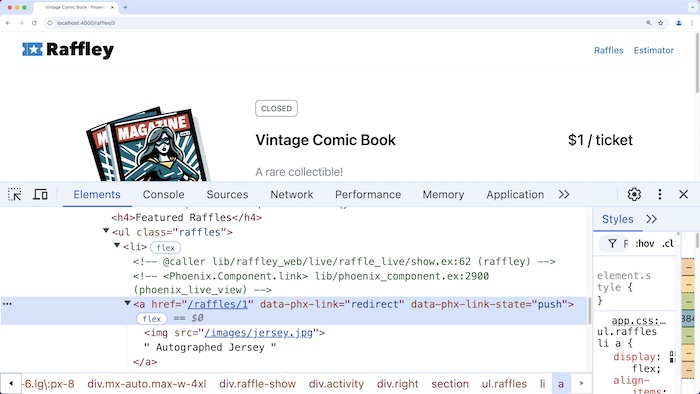Select div.activity breadcrumb
700x394 pixels.
click(336, 384)
